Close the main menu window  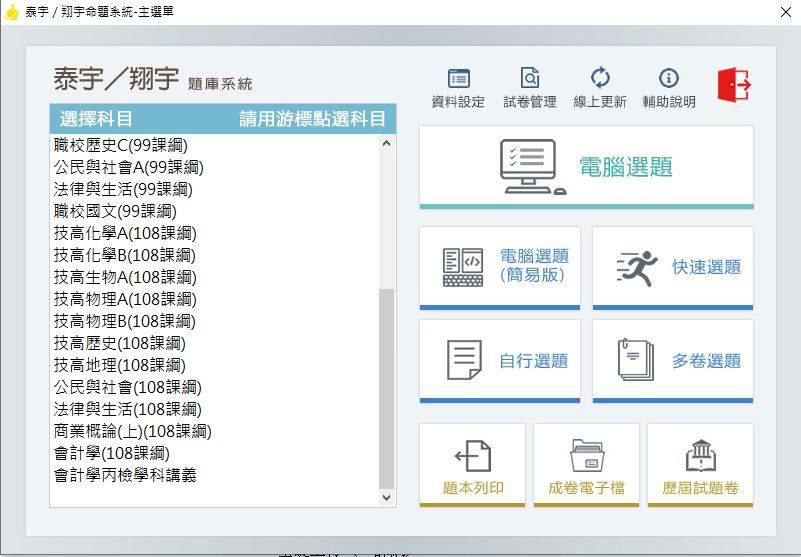[786, 12]
